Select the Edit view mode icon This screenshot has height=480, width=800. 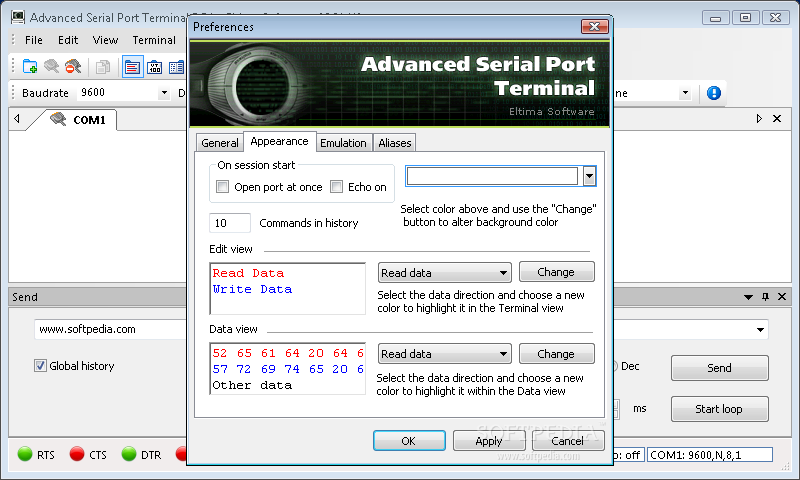pyautogui.click(x=132, y=67)
